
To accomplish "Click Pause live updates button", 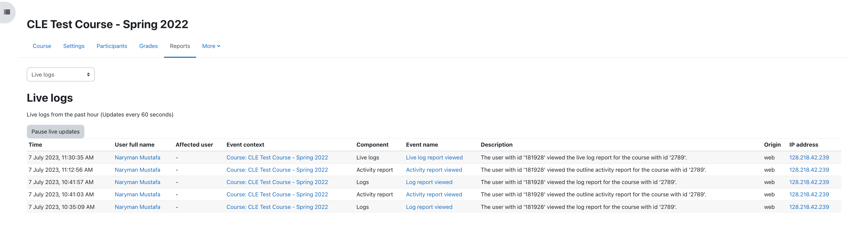I will point(56,132).
